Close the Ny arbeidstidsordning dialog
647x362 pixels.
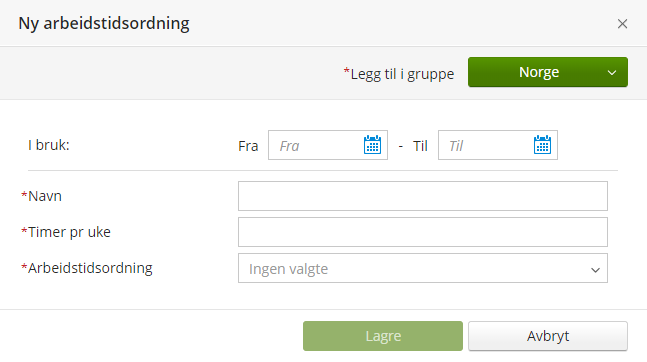[622, 24]
